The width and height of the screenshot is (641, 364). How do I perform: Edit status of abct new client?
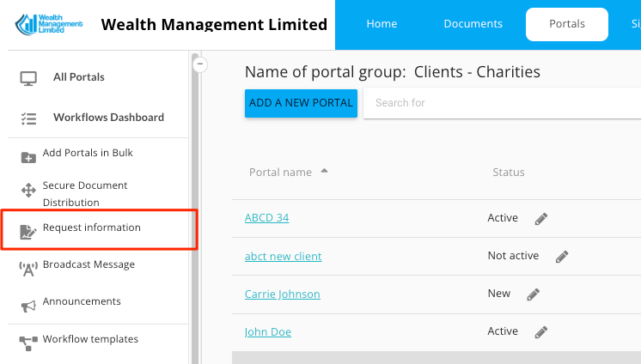click(x=561, y=257)
